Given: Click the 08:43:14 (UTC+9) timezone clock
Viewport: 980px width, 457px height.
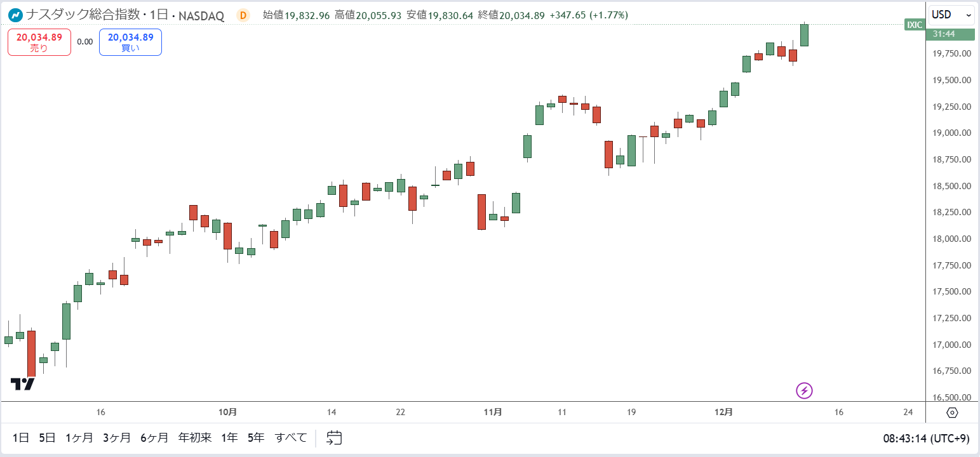Looking at the screenshot, I should coord(926,438).
